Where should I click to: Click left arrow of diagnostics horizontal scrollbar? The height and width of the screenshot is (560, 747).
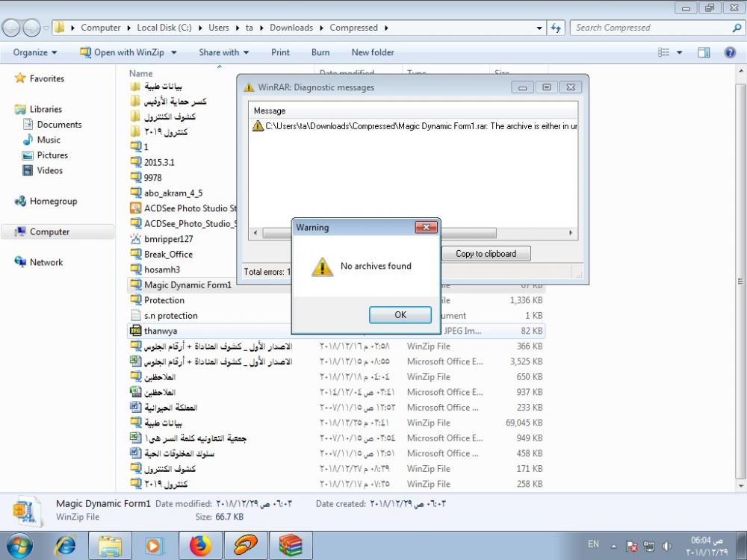(255, 233)
